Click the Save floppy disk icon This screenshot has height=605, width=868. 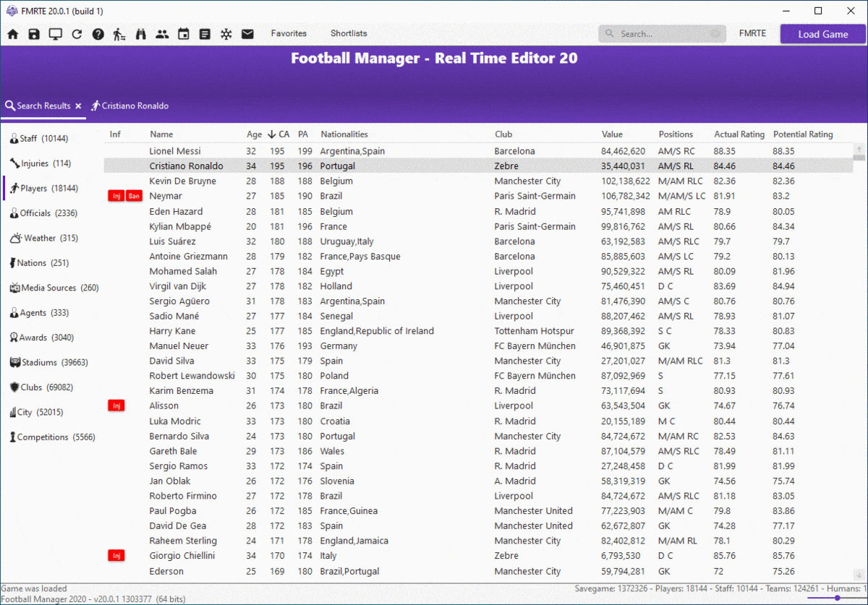click(x=34, y=34)
